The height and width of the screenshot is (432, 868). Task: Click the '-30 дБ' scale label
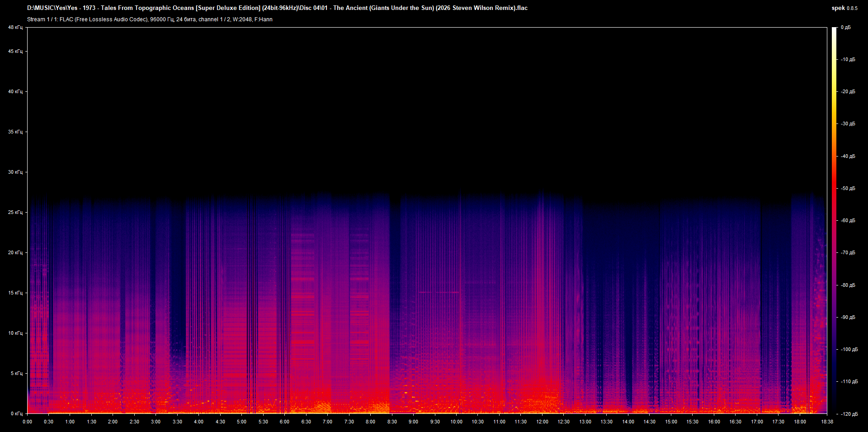point(848,124)
